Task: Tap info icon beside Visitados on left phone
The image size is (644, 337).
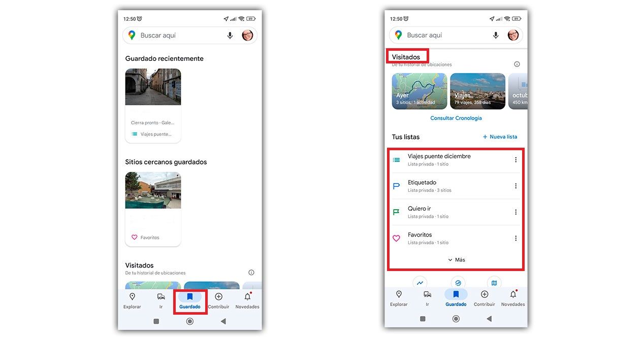Action: pyautogui.click(x=251, y=273)
